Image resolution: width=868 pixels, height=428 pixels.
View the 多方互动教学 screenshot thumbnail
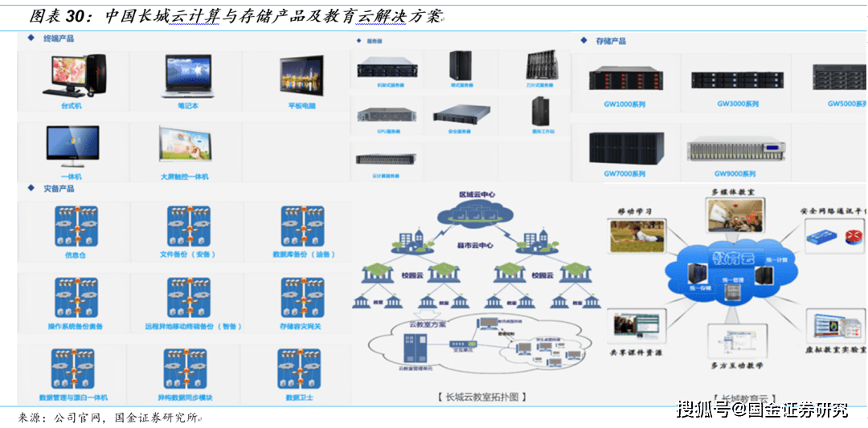pos(736,340)
